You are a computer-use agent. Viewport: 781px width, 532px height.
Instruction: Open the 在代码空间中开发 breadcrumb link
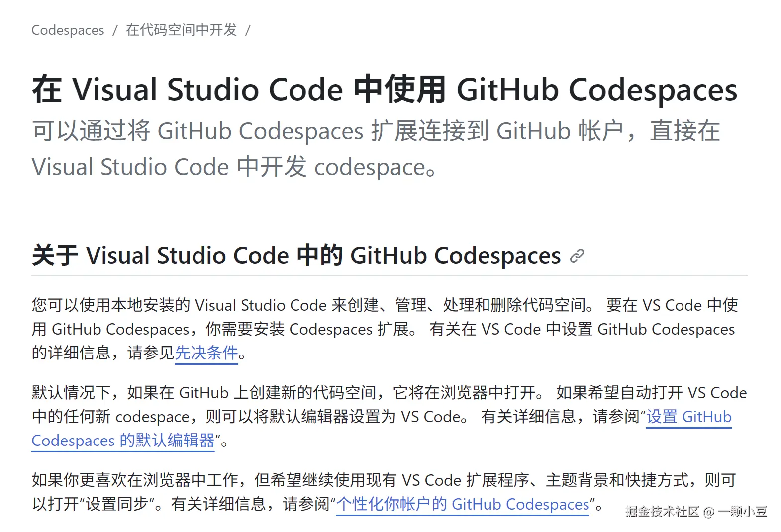click(182, 30)
